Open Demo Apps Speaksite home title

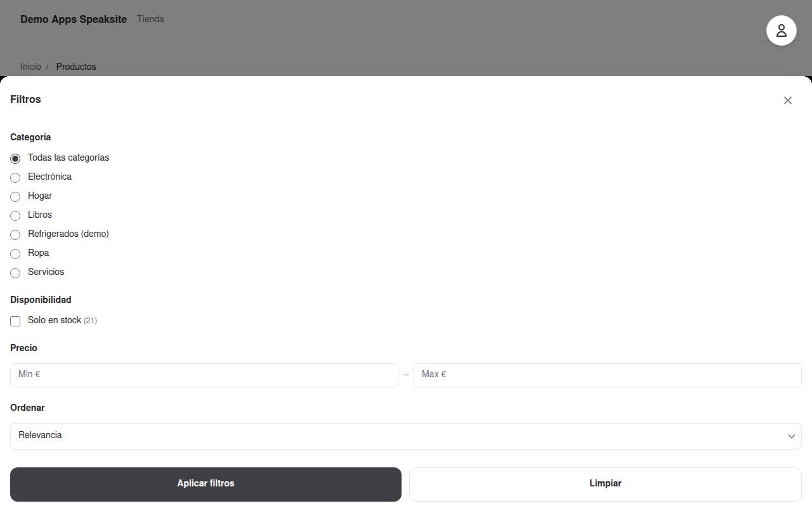(74, 19)
